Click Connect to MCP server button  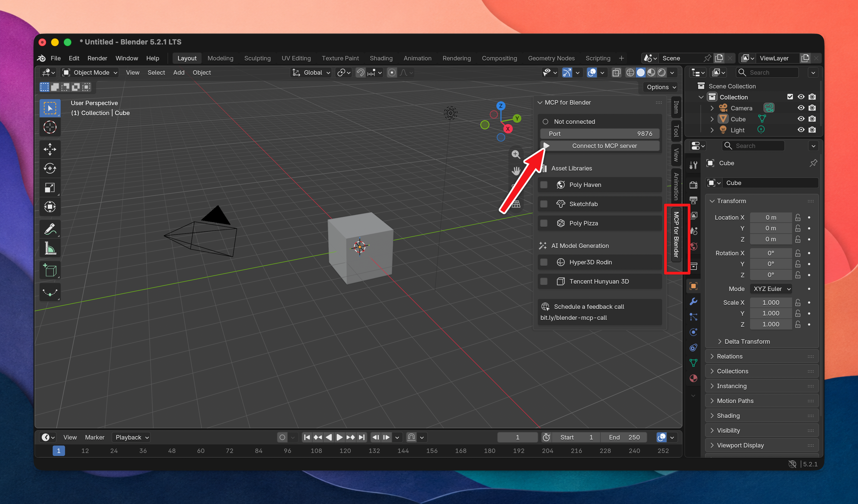pos(600,146)
